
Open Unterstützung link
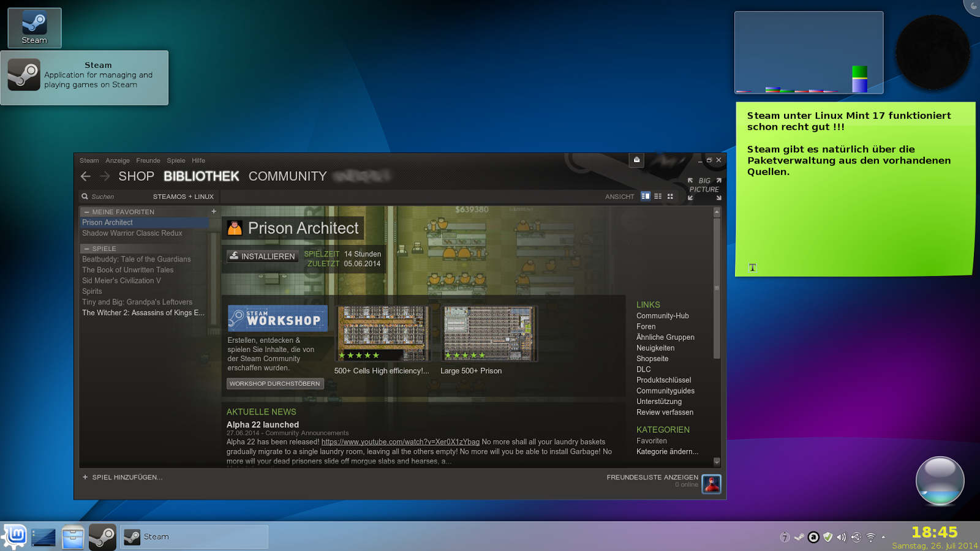tap(659, 402)
